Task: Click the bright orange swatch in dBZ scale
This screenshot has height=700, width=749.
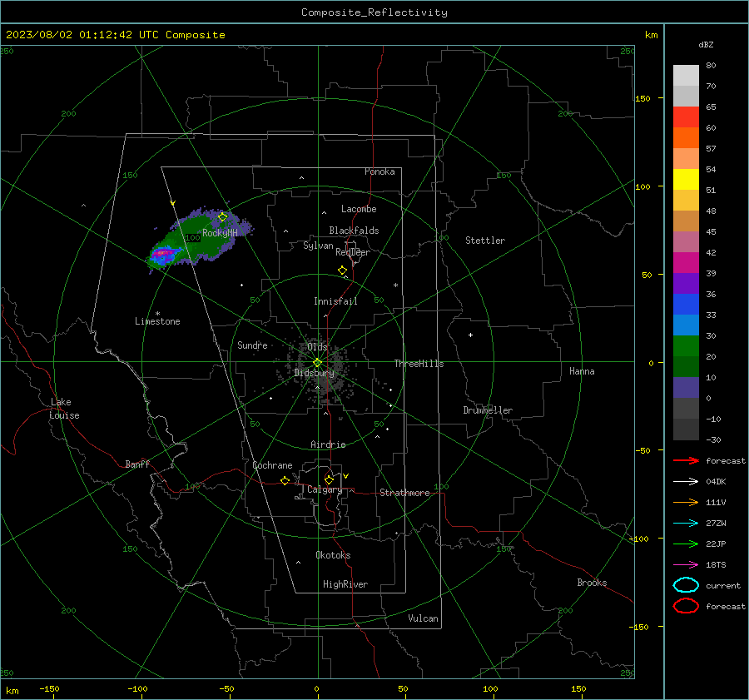Action: 686,137
